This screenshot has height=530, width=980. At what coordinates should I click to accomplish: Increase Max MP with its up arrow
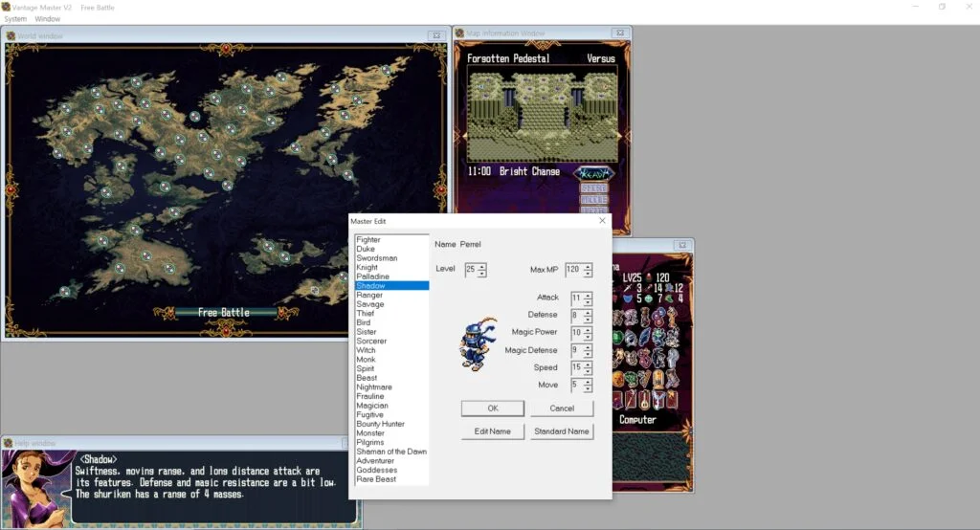588,267
